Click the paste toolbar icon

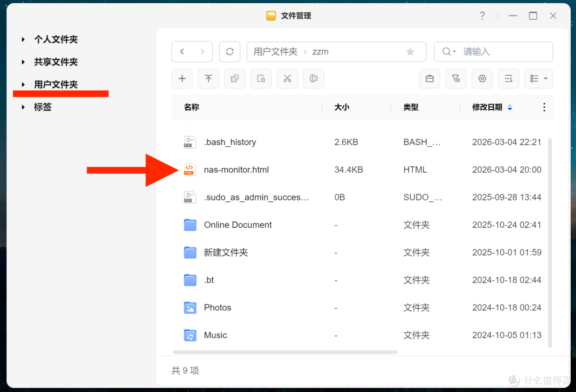(261, 78)
